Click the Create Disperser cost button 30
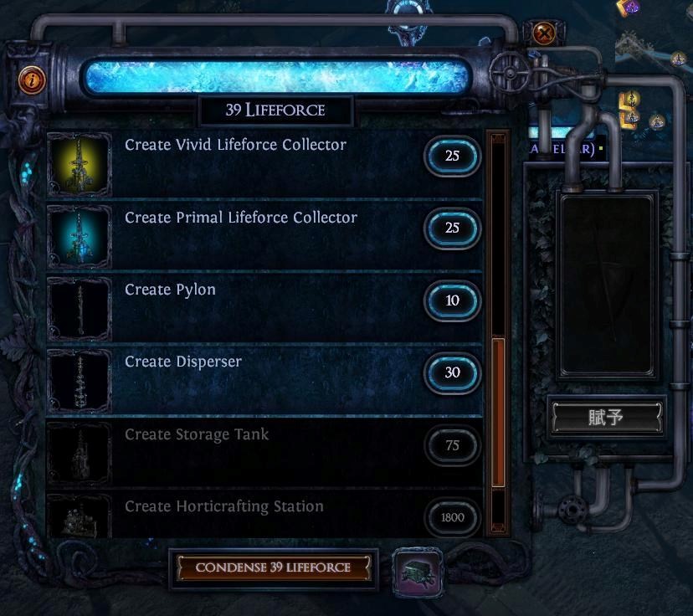 point(452,372)
